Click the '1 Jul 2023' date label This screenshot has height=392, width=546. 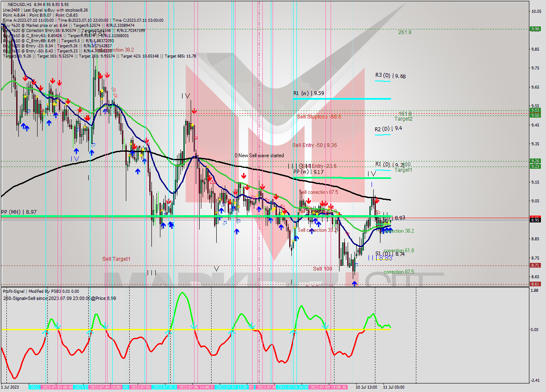pyautogui.click(x=11, y=387)
